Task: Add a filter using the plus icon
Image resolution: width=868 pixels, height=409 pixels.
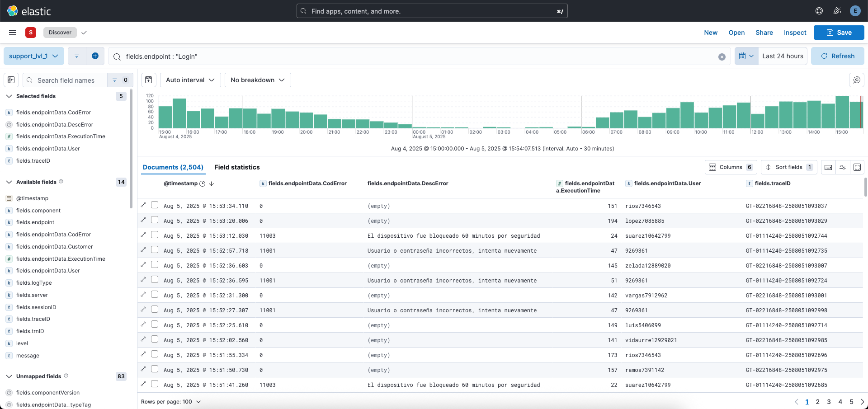Action: pos(95,56)
